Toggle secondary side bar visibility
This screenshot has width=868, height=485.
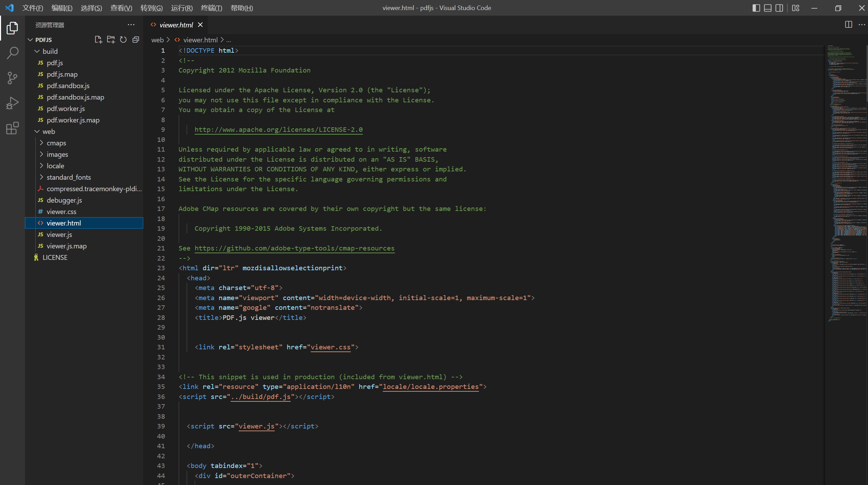point(779,8)
